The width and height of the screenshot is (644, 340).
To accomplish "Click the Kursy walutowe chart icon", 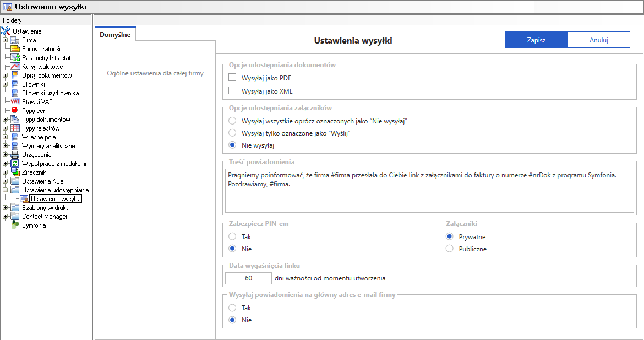I will click(15, 67).
